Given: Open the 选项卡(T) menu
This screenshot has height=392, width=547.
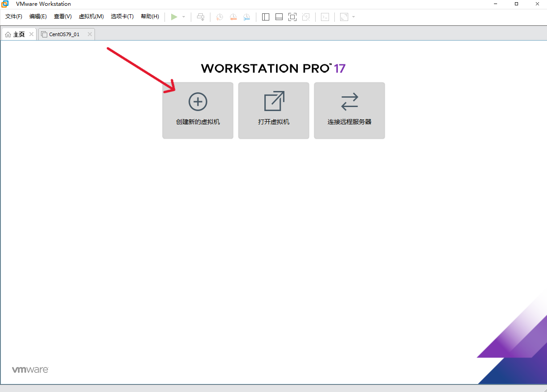Looking at the screenshot, I should pos(122,17).
